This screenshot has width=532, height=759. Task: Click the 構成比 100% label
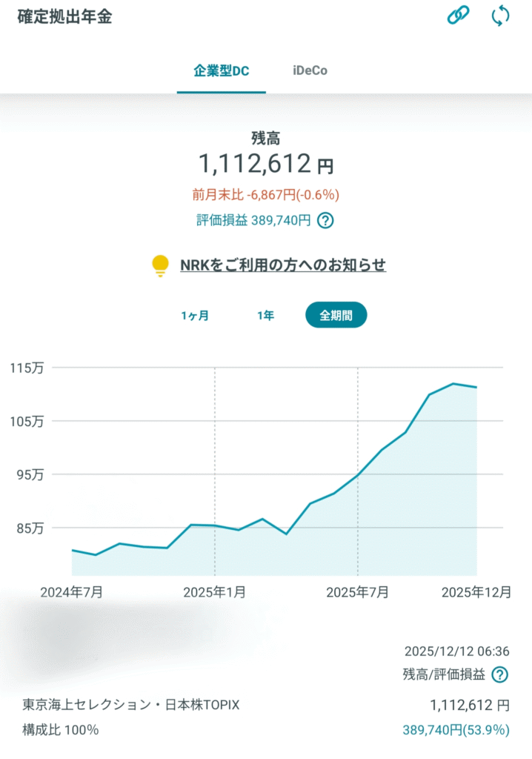61,729
